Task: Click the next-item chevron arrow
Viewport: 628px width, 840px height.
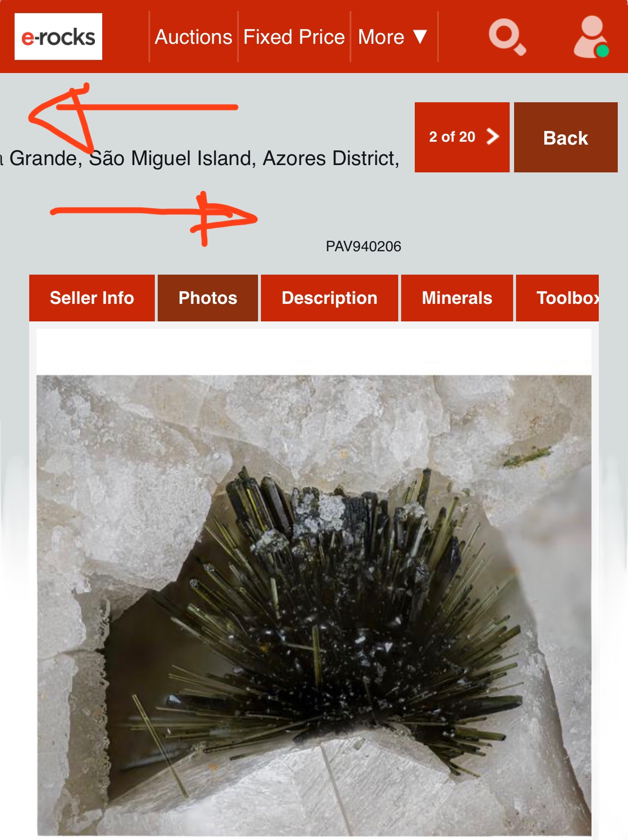Action: (x=493, y=137)
